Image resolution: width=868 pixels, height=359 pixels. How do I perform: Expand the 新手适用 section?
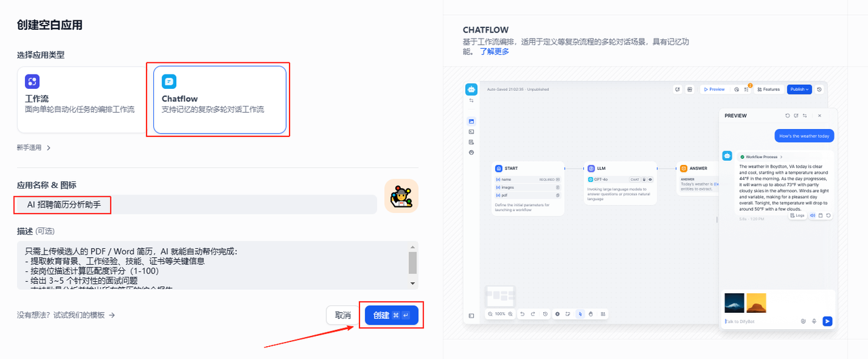click(x=34, y=147)
